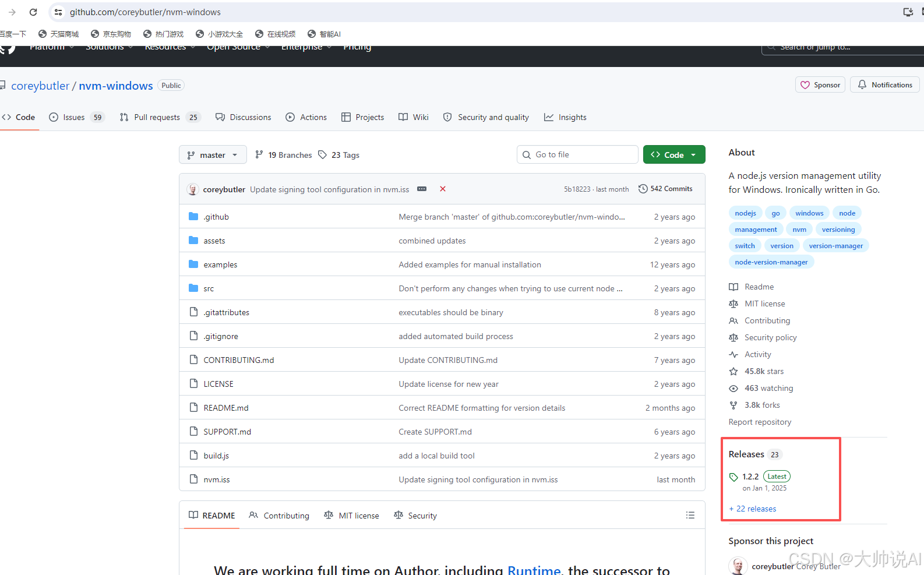
Task: Click 'Create SUPPORT.md' commit message
Action: 435,432
